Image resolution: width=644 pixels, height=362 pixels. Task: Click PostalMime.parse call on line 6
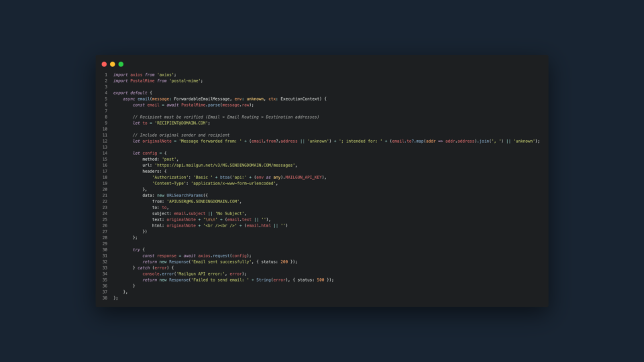tap(217, 105)
